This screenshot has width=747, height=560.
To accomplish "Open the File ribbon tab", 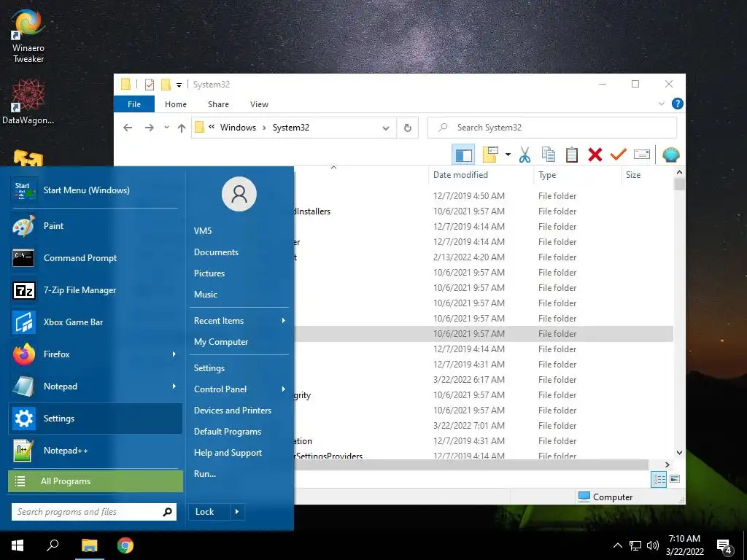I will [x=134, y=104].
